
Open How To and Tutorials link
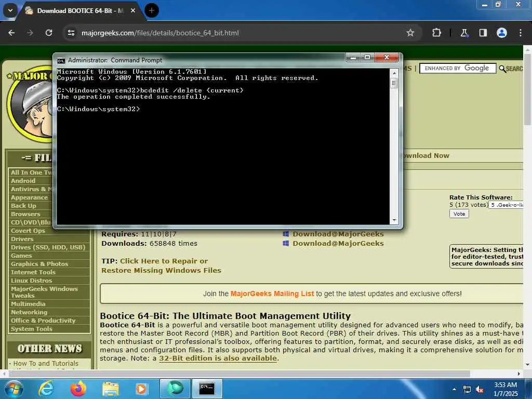(x=46, y=363)
